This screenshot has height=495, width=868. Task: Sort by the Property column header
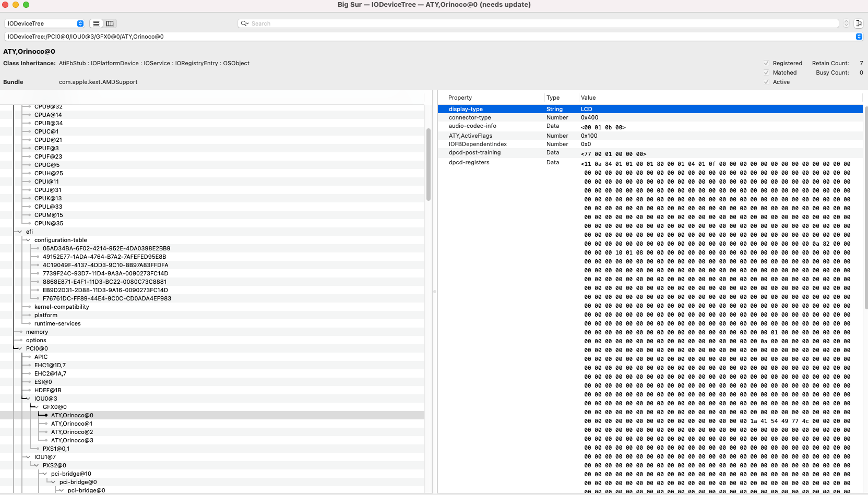click(x=460, y=98)
